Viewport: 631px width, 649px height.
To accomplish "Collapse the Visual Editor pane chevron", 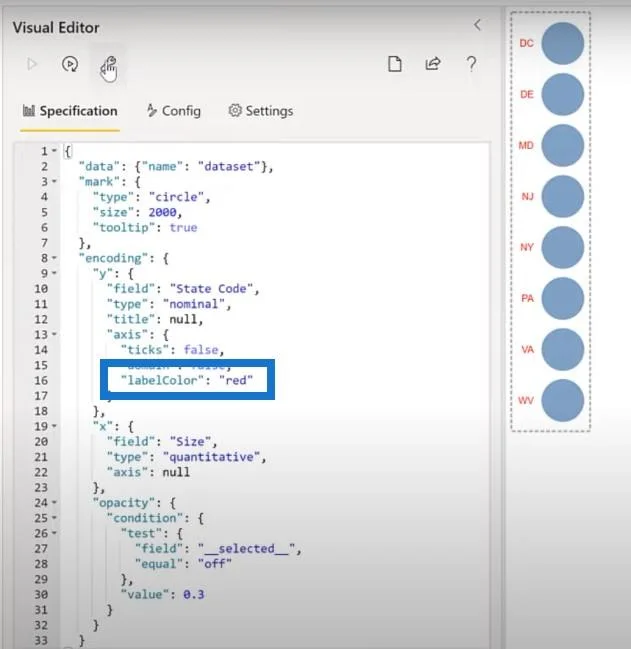I will pyautogui.click(x=477, y=25).
